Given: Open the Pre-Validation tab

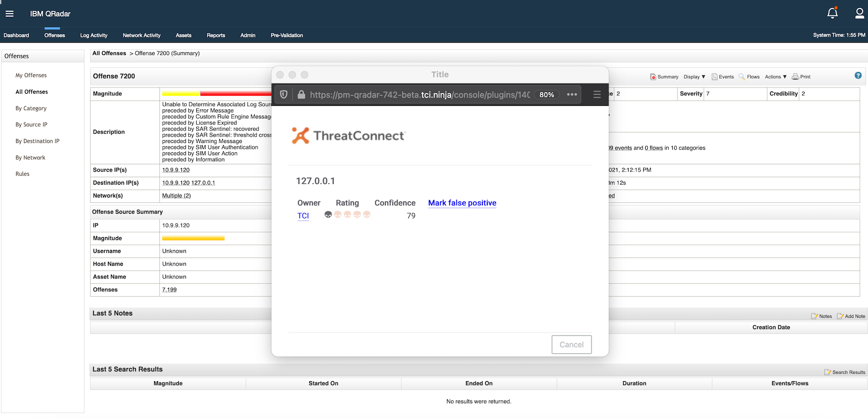Looking at the screenshot, I should (x=287, y=35).
